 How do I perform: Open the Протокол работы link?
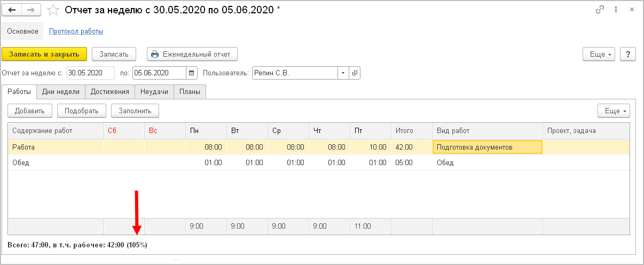pos(76,32)
